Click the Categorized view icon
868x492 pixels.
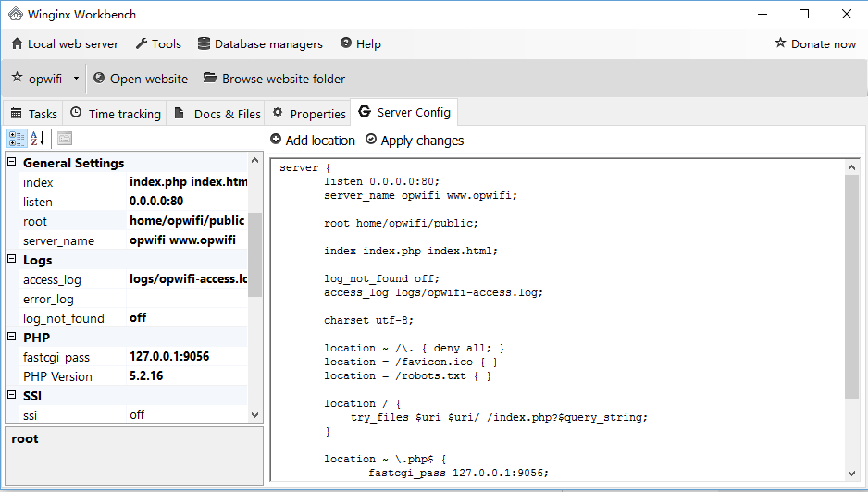pyautogui.click(x=17, y=139)
